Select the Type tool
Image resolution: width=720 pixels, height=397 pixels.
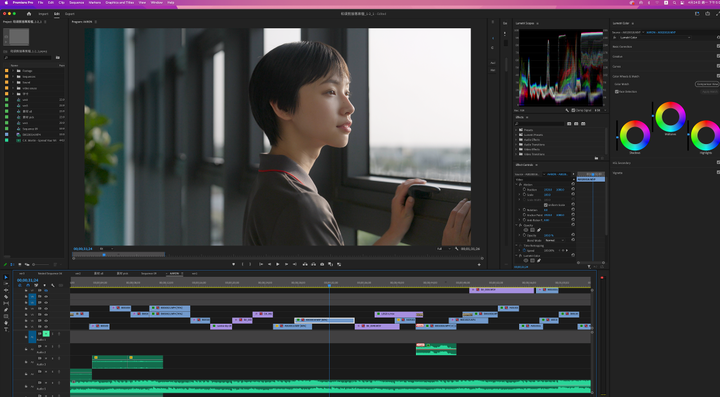pos(6,329)
